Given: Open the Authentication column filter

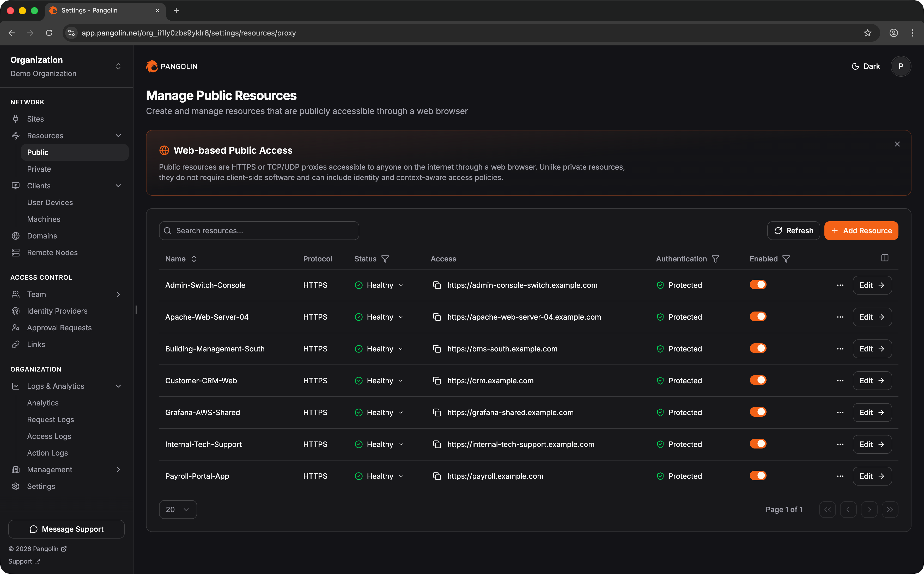Looking at the screenshot, I should (x=715, y=259).
